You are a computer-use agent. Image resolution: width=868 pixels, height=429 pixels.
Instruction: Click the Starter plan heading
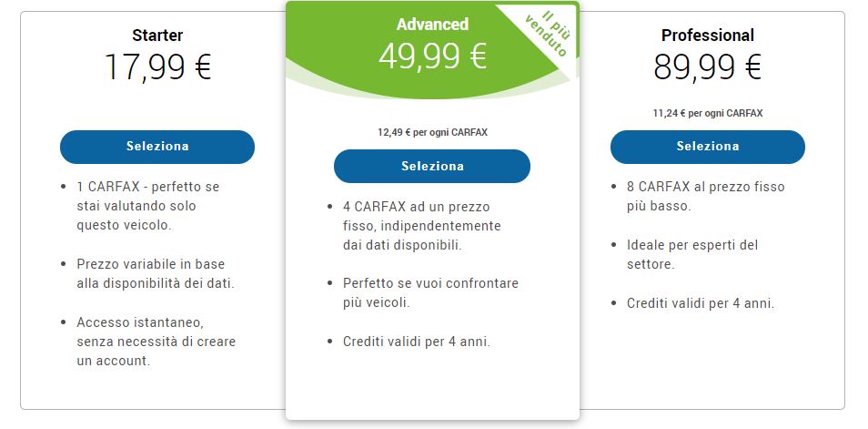pyautogui.click(x=157, y=36)
